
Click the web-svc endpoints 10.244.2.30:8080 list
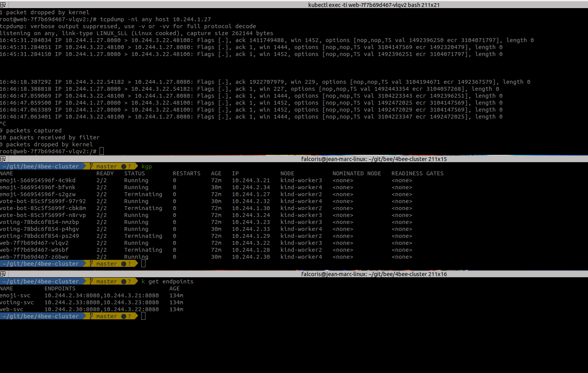pyautogui.click(x=101, y=309)
